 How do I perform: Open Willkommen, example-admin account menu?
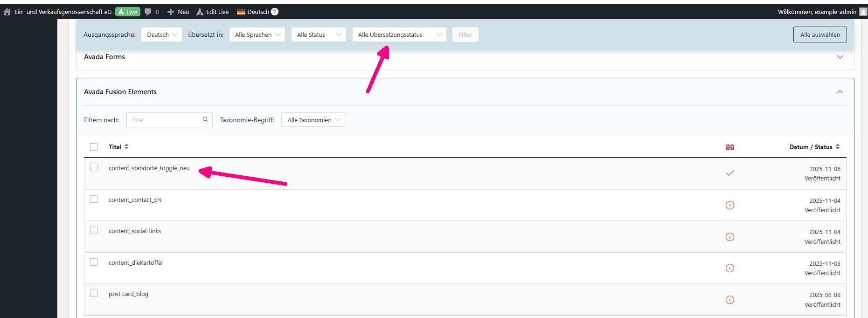pyautogui.click(x=817, y=12)
